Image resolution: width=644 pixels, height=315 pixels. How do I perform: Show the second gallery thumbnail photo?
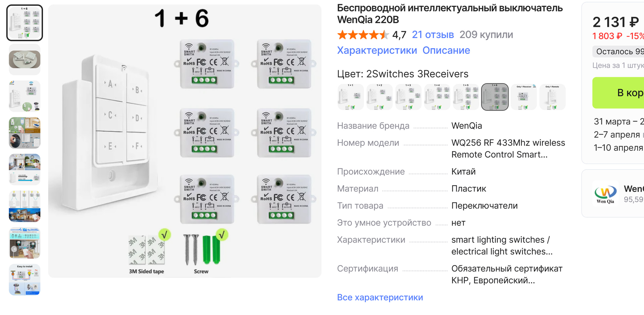coord(24,60)
